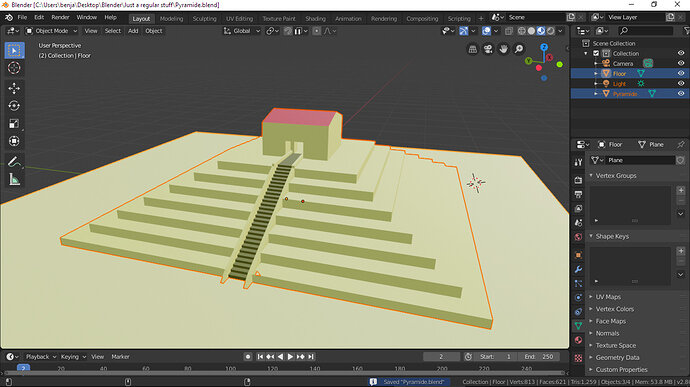Switch to Sculpting workspace tab
This screenshot has height=387, width=690.
coord(205,18)
